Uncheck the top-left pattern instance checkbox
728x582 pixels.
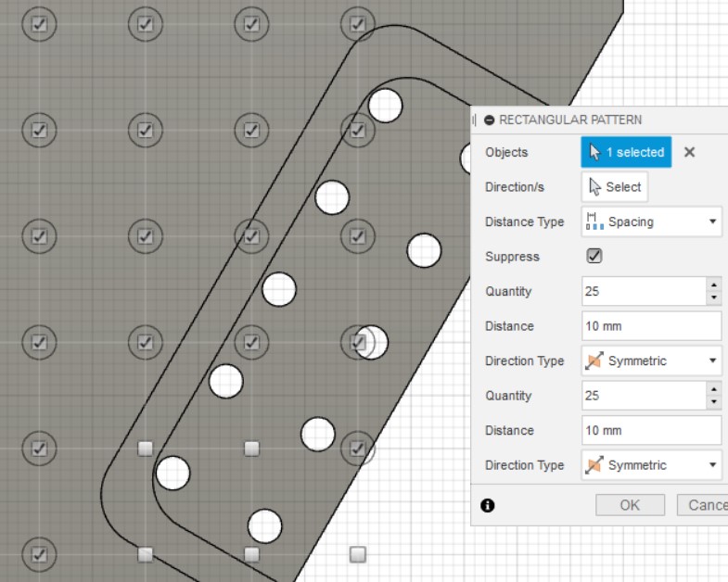(x=39, y=25)
